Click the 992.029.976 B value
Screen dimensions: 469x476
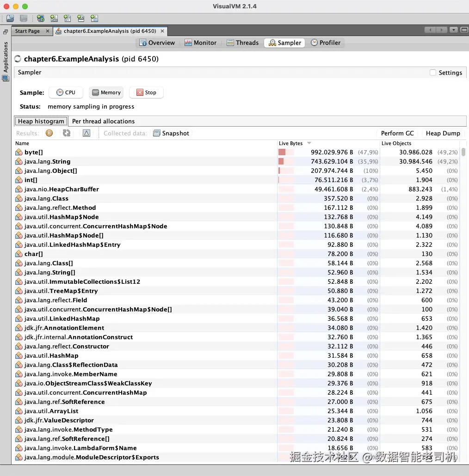tap(332, 152)
